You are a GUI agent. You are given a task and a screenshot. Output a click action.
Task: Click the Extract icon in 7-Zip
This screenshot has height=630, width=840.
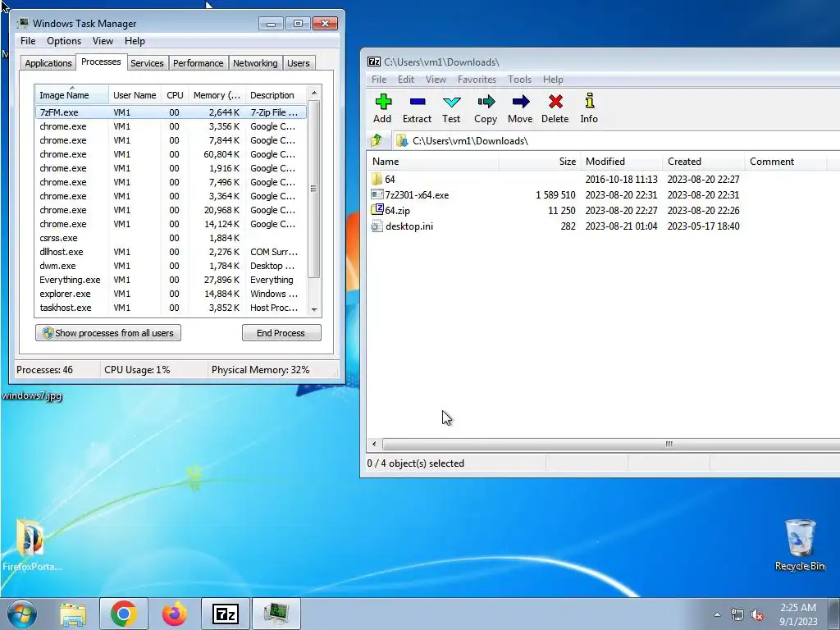click(x=418, y=102)
